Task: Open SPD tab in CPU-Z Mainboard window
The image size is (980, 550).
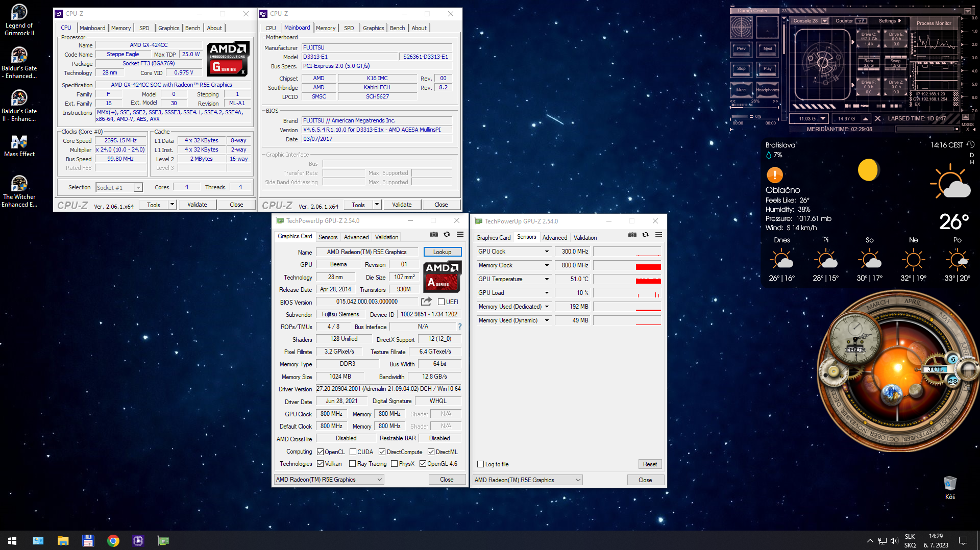Action: pos(349,28)
